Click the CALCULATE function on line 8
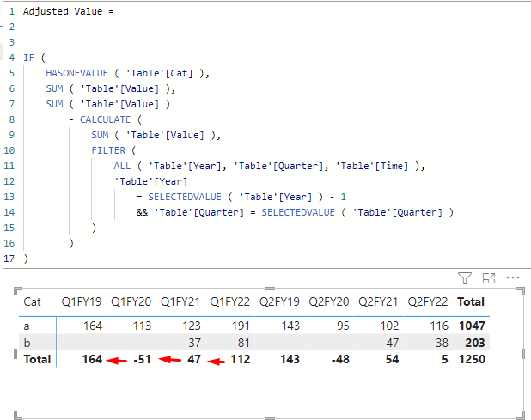Image resolution: width=531 pixels, height=420 pixels. [x=106, y=119]
